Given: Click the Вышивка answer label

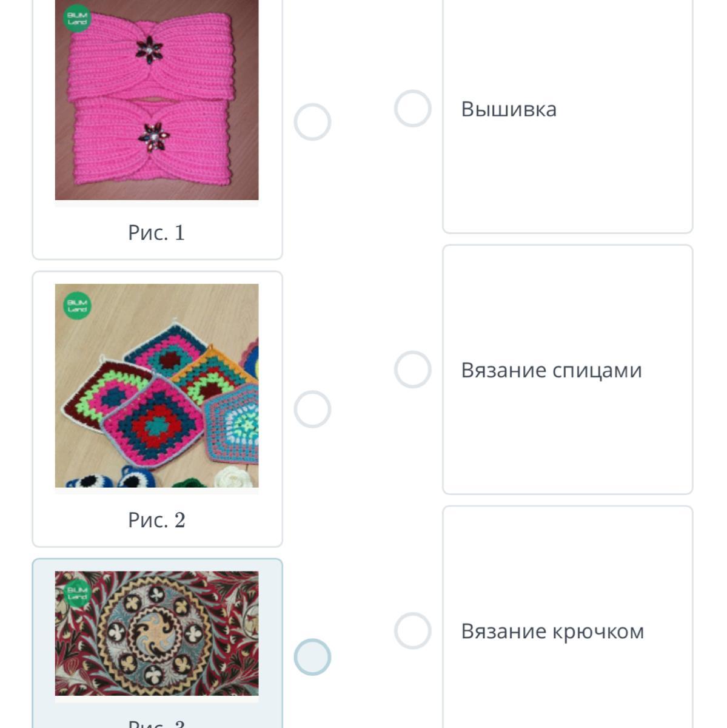Looking at the screenshot, I should 509,109.
